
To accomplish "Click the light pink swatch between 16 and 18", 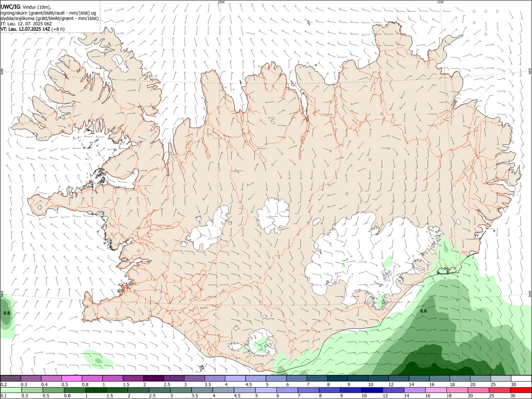I will pos(436,390).
